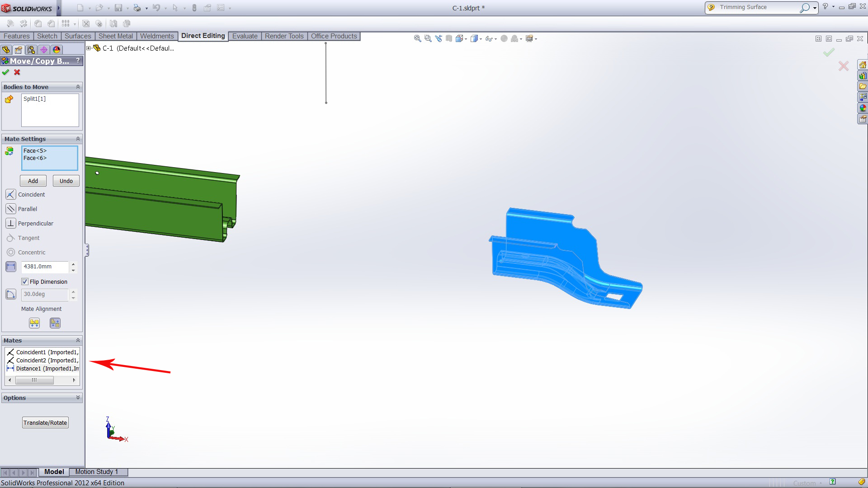
Task: Choose the Aligned mate alignment icon
Action: coord(34,323)
